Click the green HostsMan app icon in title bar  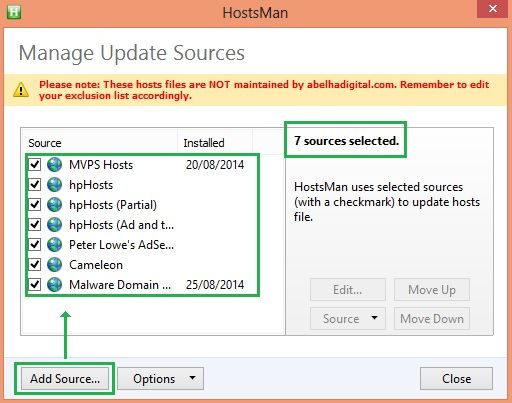[14, 12]
